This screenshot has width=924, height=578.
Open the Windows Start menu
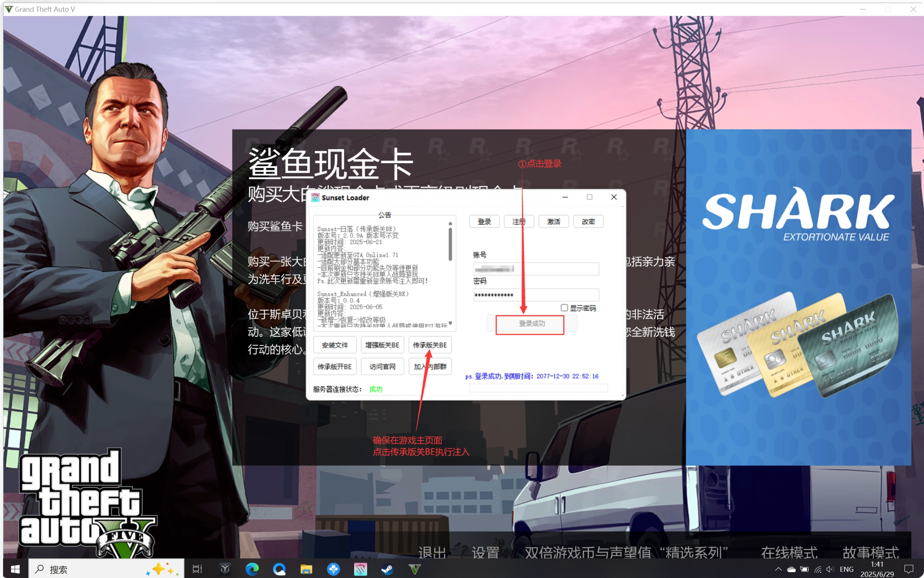15,569
